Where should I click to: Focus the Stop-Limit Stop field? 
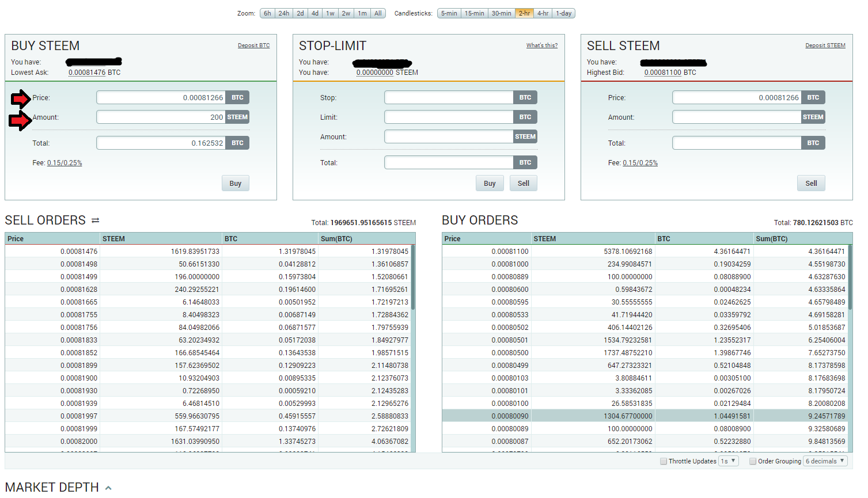(449, 98)
